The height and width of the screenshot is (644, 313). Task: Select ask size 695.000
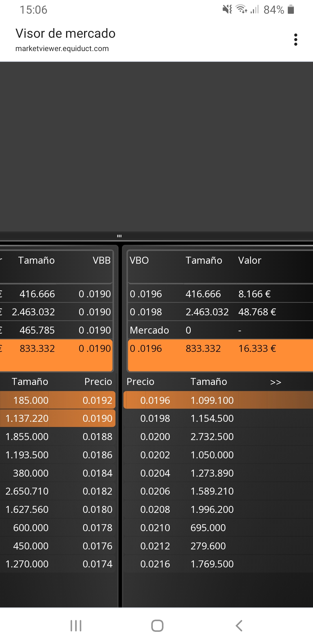click(x=208, y=528)
